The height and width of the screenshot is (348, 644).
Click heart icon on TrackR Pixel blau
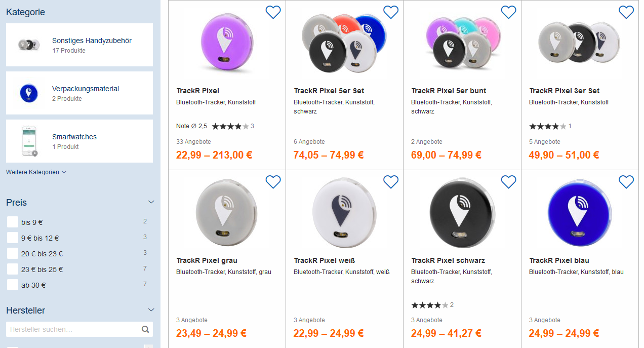click(626, 182)
